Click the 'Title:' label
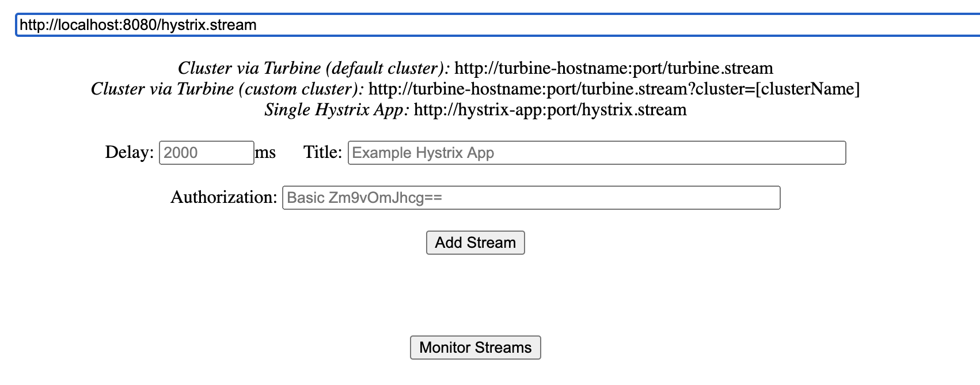Image resolution: width=980 pixels, height=385 pixels. (x=322, y=152)
